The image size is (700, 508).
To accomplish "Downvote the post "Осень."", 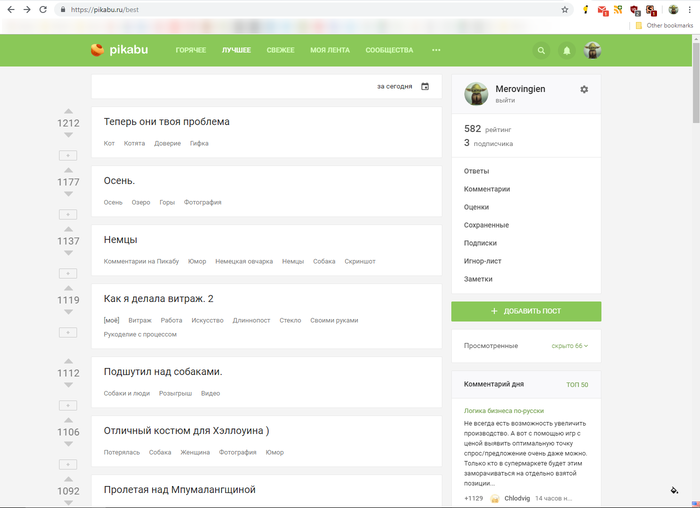I will [68, 196].
